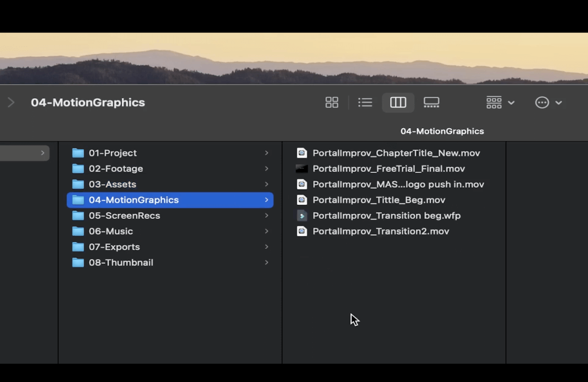Click the forward navigation chevron
Image resolution: width=588 pixels, height=382 pixels.
11,102
